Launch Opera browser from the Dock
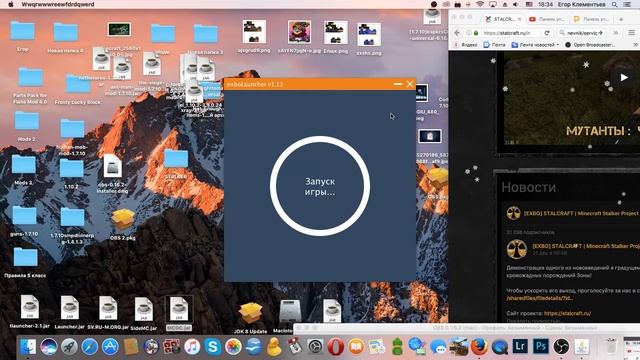640x360 pixels. pyautogui.click(x=336, y=347)
